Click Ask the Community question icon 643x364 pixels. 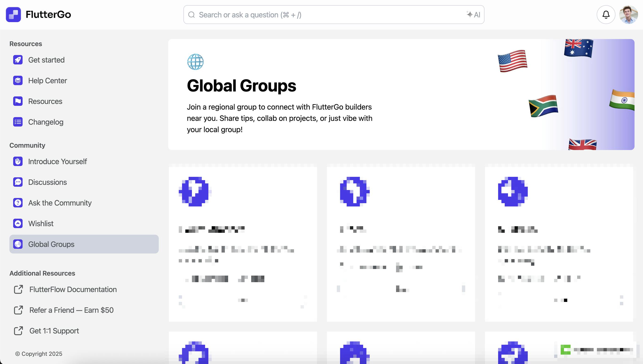18,203
